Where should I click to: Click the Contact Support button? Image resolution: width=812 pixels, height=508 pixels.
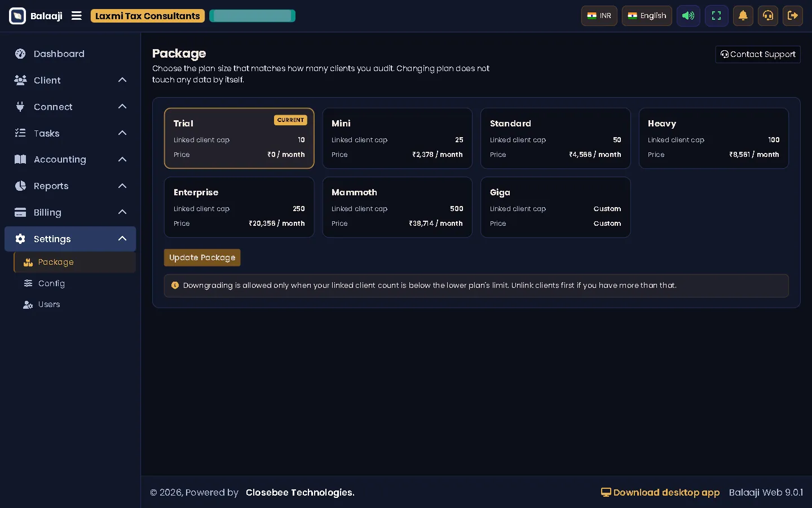(758, 54)
